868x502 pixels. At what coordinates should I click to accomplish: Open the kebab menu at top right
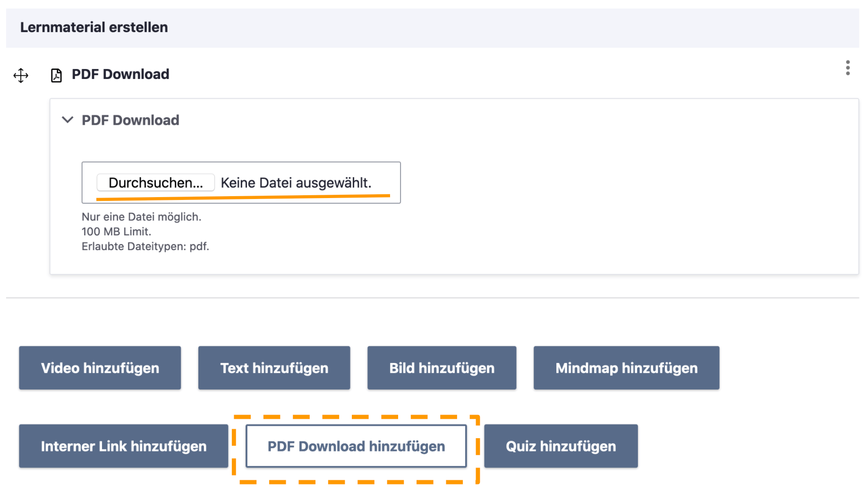(x=848, y=69)
